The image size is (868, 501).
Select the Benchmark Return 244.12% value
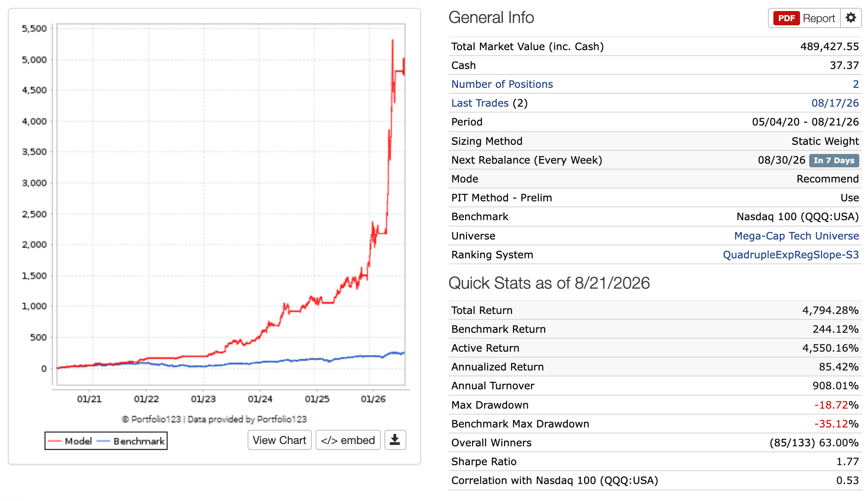point(835,329)
